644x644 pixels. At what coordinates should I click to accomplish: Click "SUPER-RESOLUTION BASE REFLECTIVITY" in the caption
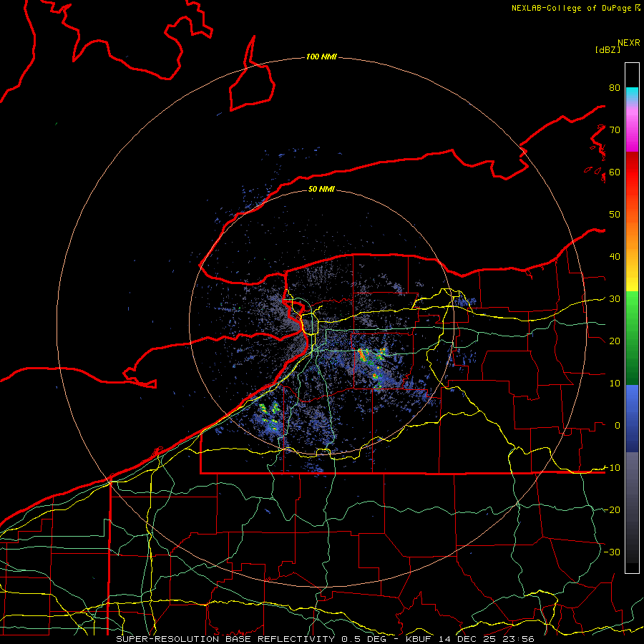(225, 639)
